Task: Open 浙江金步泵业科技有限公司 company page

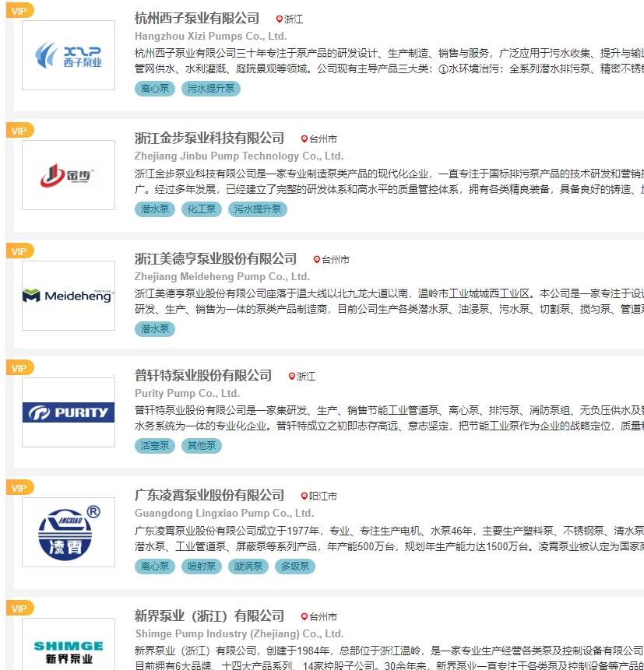Action: point(209,139)
